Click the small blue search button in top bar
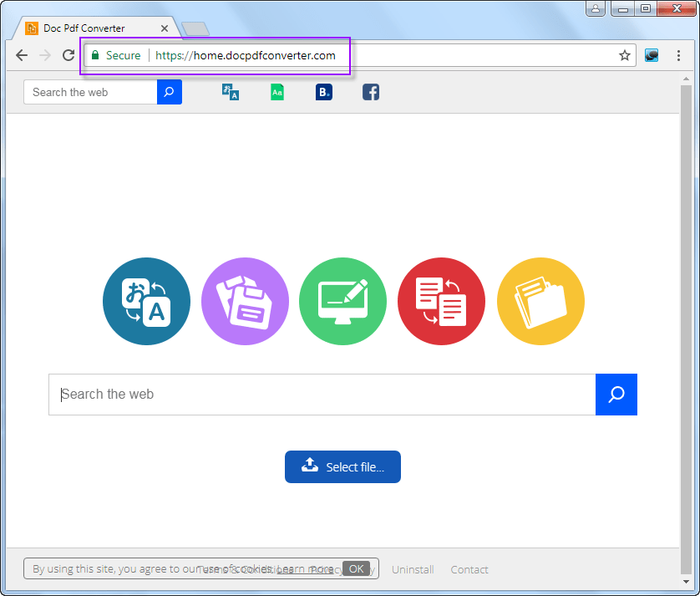The height and width of the screenshot is (596, 700). [x=170, y=92]
